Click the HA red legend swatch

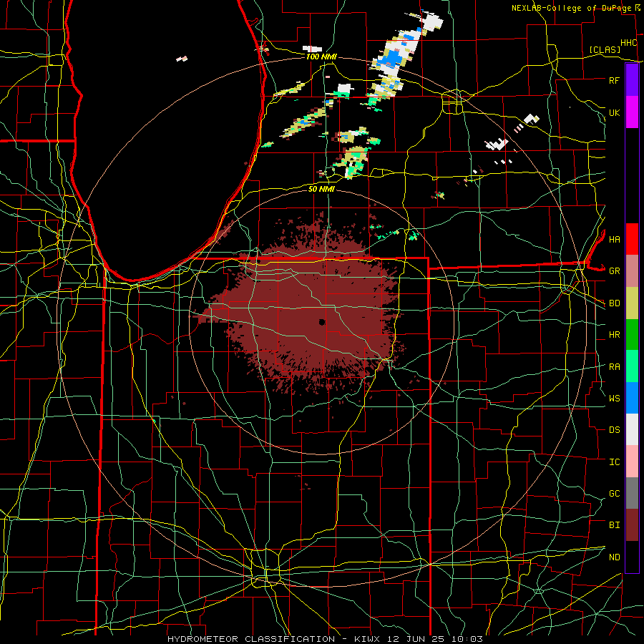tap(632, 239)
